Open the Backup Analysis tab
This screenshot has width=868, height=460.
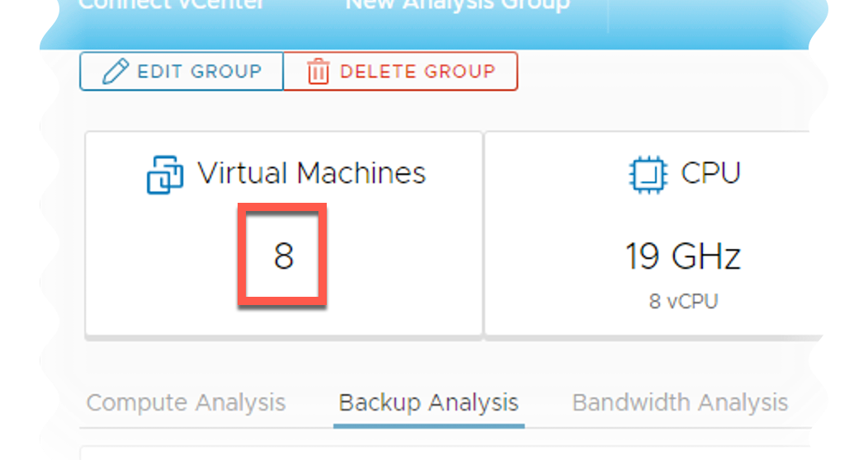coord(428,402)
